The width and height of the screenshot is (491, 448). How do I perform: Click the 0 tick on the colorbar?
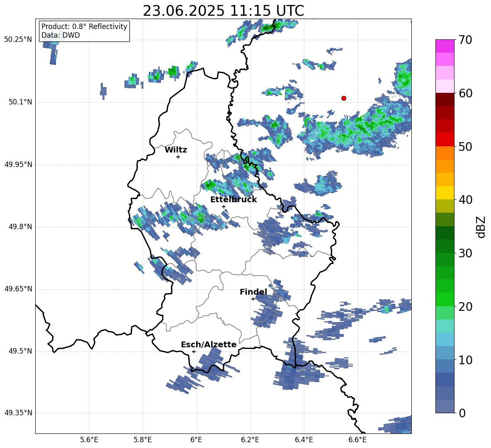[462, 413]
